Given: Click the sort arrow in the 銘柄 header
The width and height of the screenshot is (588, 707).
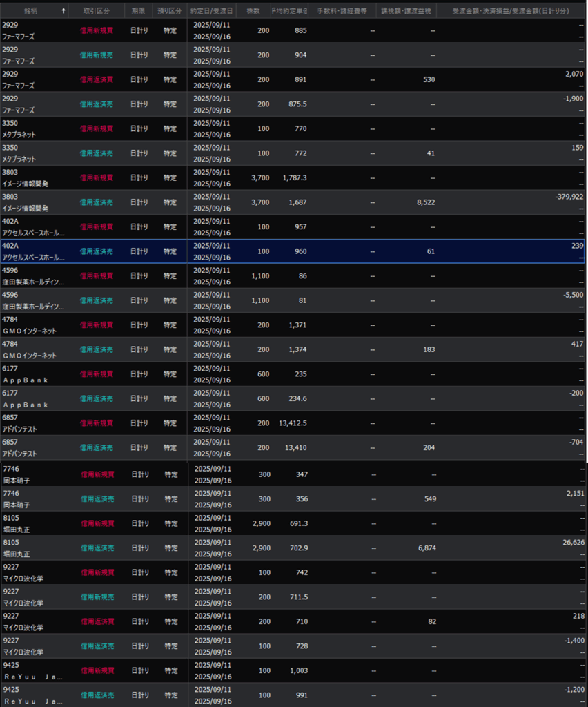Looking at the screenshot, I should point(64,11).
